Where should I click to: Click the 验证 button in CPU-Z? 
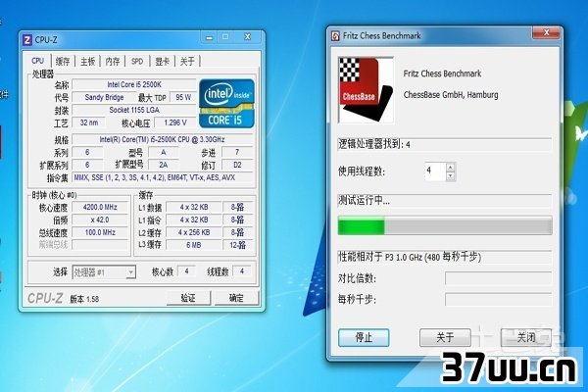[x=188, y=298]
